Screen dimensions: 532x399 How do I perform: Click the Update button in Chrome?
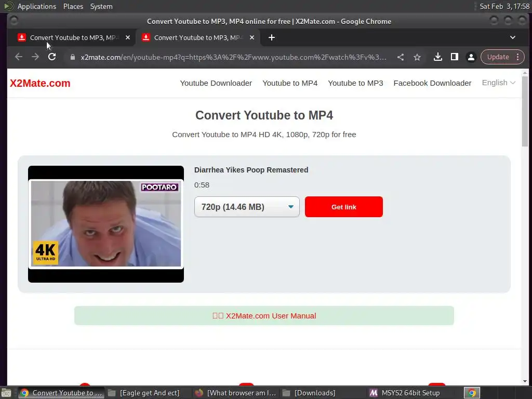[498, 57]
